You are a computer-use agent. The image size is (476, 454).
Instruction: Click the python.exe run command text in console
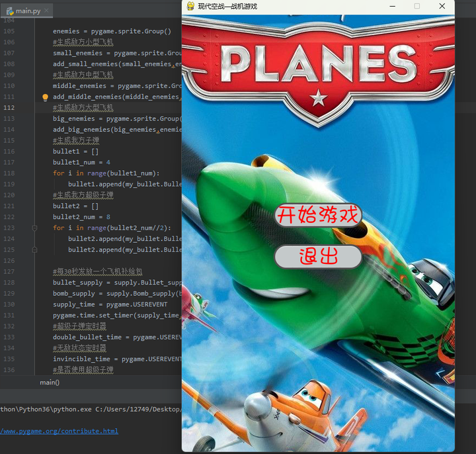tap(91, 410)
